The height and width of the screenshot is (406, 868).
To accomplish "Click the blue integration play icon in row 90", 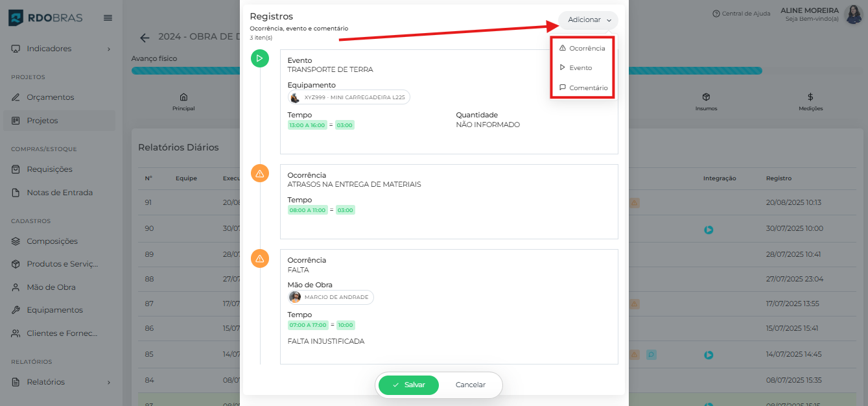I will (x=709, y=230).
